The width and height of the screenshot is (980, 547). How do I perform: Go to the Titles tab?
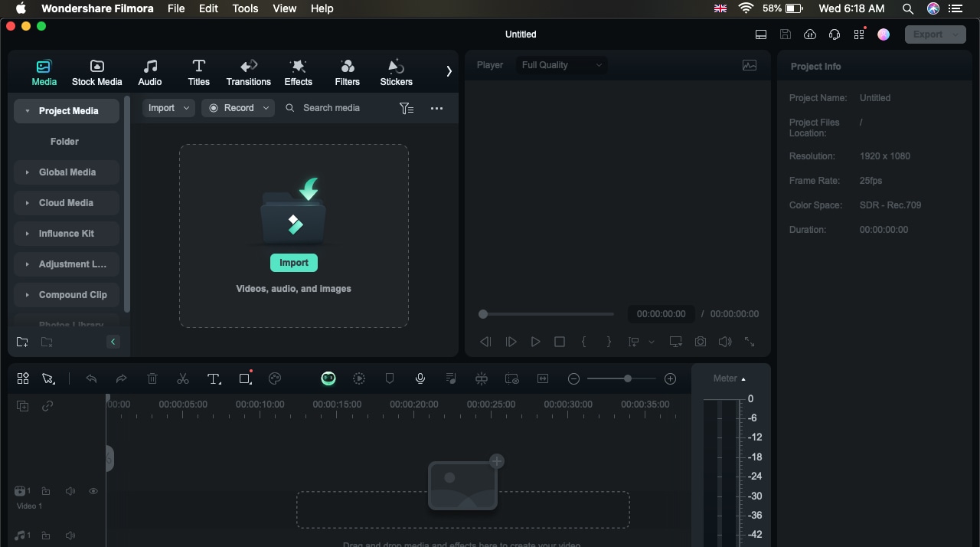click(x=199, y=73)
